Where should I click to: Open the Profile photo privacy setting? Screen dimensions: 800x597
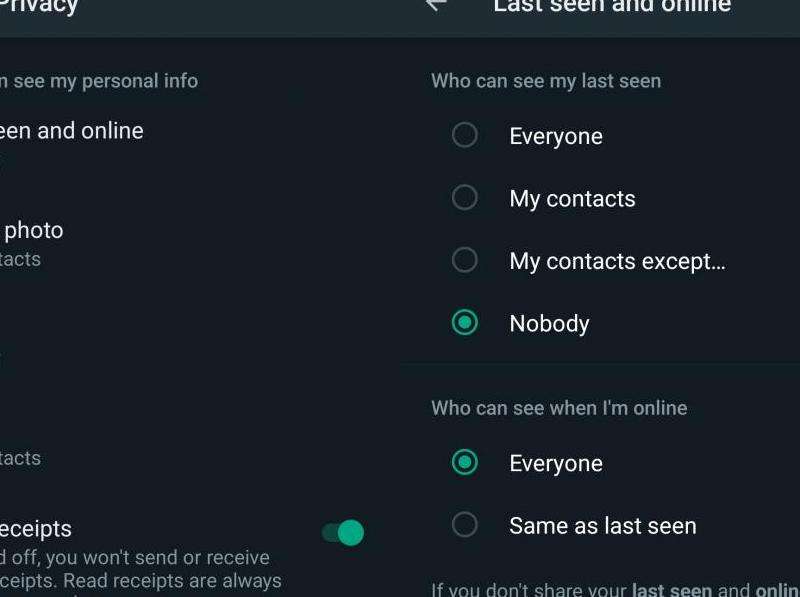[34, 231]
